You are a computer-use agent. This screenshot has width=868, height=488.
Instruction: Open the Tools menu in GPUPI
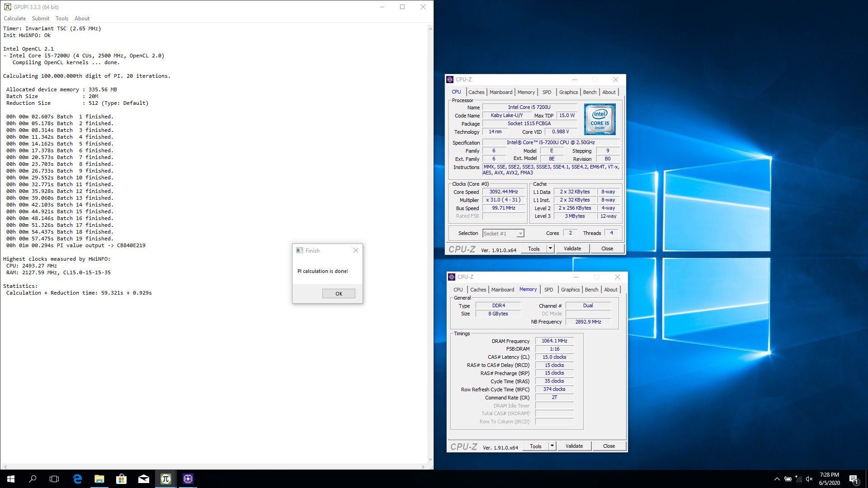pos(62,19)
